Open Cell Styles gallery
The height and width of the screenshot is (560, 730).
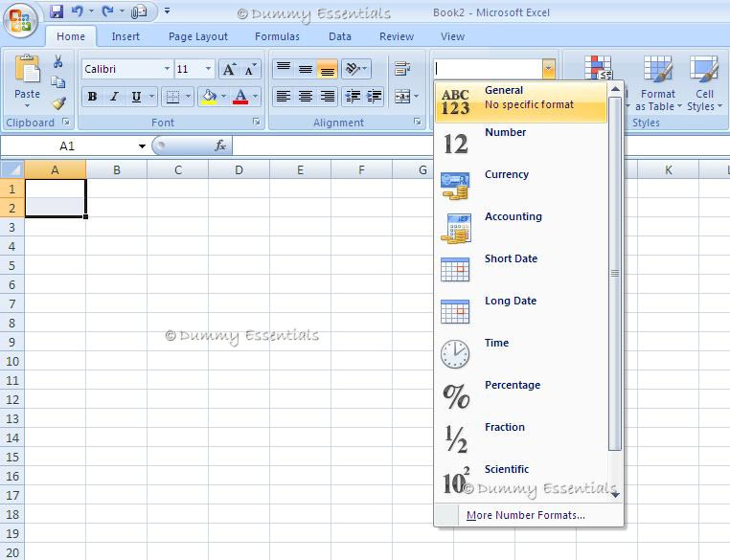pos(704,83)
